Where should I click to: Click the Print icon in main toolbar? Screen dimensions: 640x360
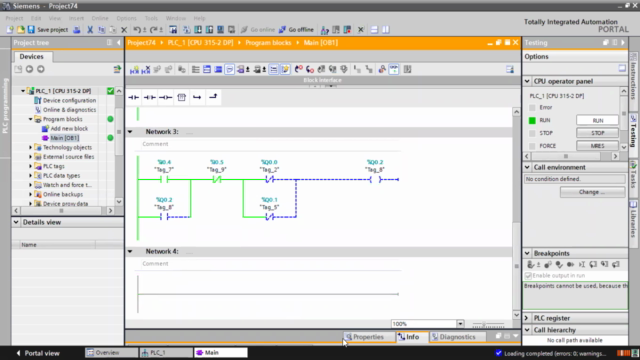click(x=77, y=29)
